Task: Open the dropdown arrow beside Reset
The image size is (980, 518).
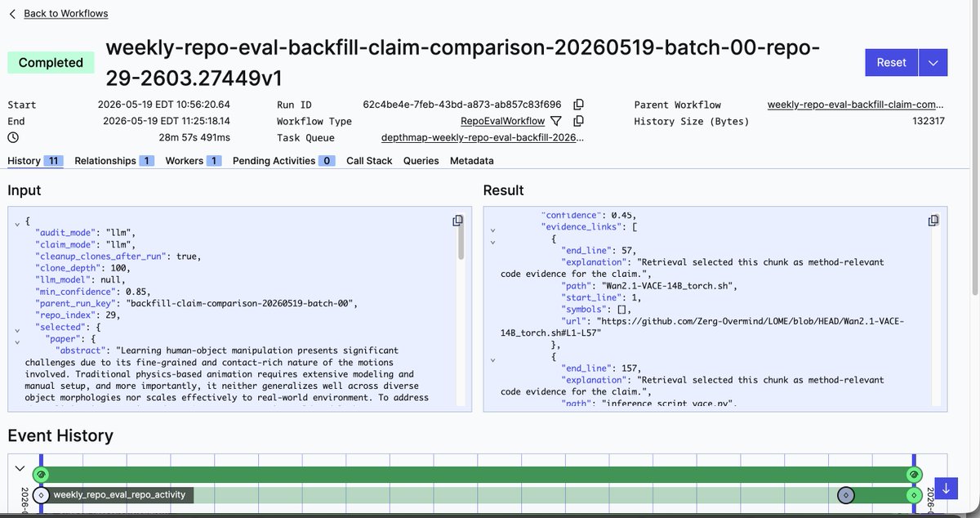Action: click(933, 62)
